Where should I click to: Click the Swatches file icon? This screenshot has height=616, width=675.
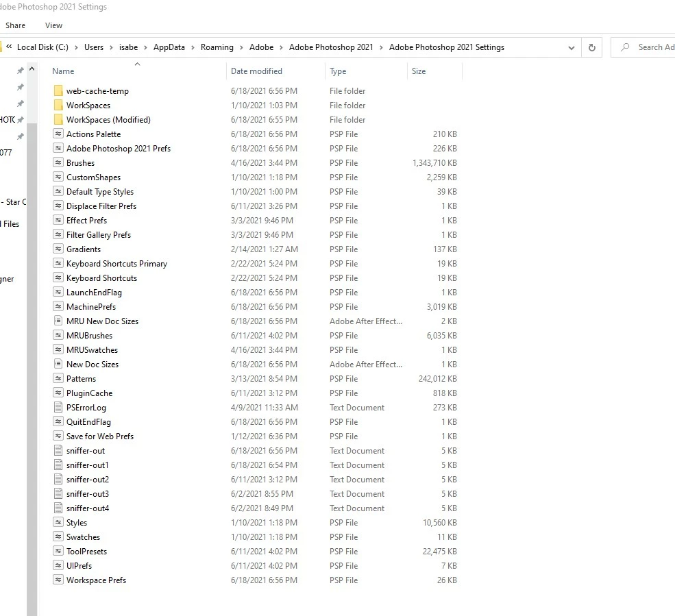(x=58, y=537)
